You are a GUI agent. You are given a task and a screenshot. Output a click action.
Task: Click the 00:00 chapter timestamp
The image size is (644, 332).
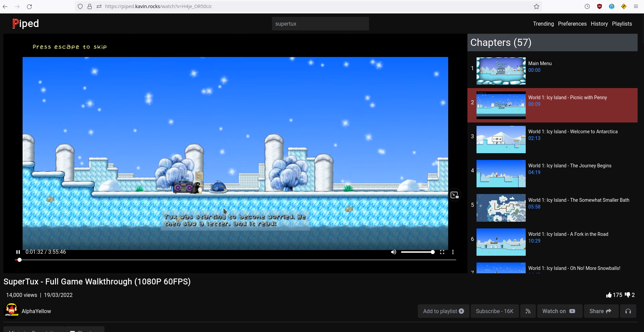[x=534, y=70]
